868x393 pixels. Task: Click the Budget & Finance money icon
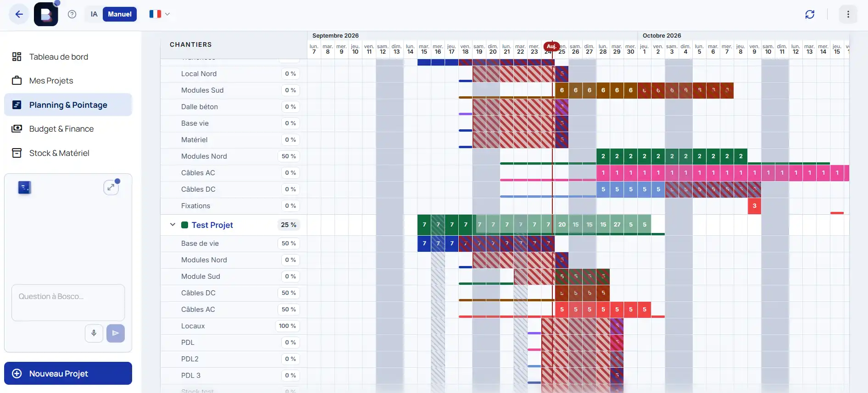(17, 129)
